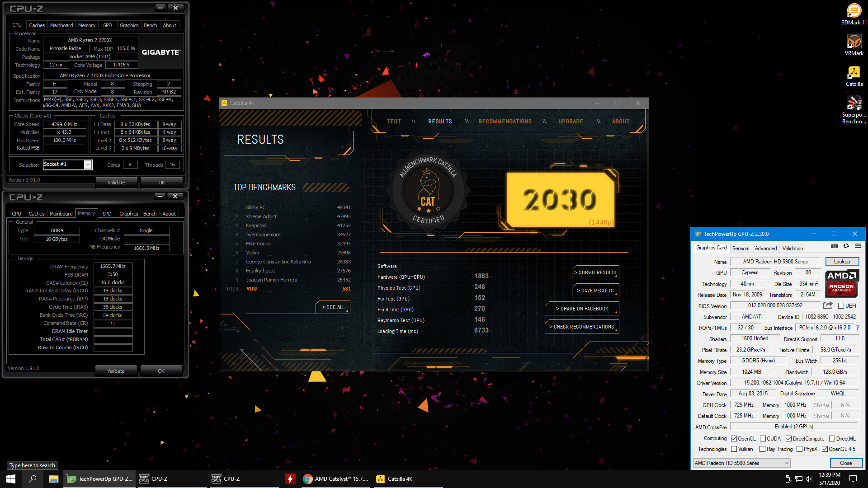Switch to the first CPU-Z taskbar item

click(x=172, y=479)
